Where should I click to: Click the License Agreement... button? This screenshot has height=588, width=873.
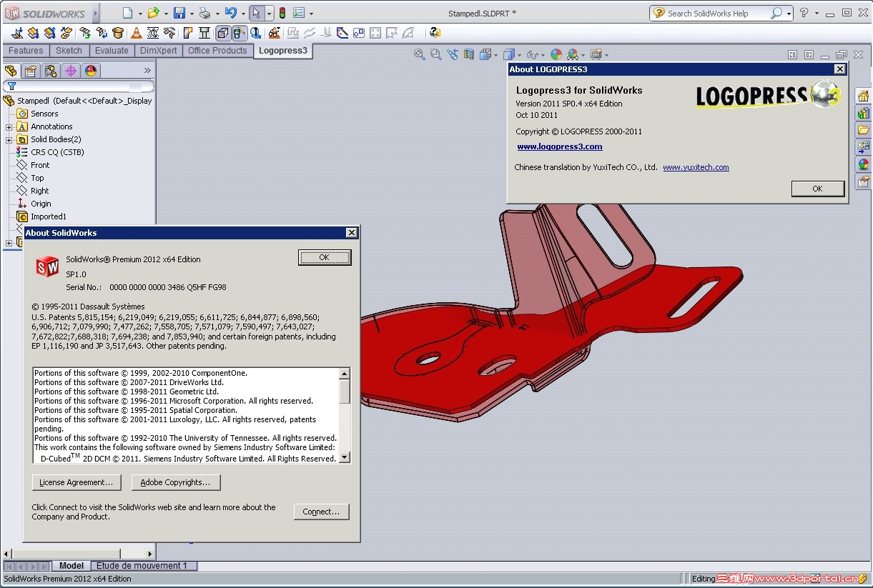tap(77, 482)
